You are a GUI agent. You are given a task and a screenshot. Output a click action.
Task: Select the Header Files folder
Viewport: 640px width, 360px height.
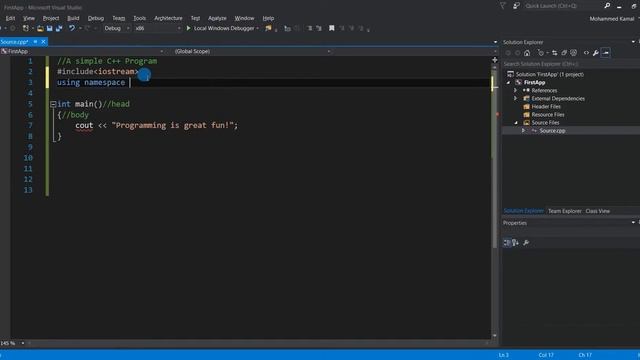tap(546, 107)
